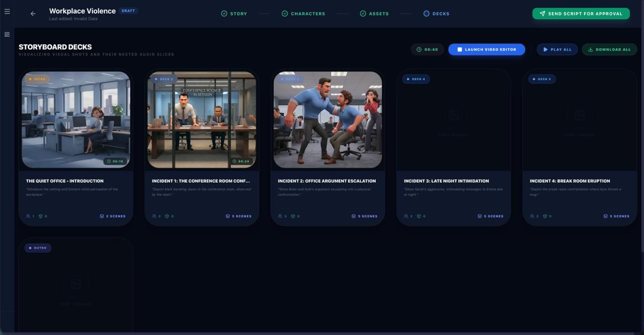
Task: Click shot pending placeholder on Outro card
Action: pos(76,290)
